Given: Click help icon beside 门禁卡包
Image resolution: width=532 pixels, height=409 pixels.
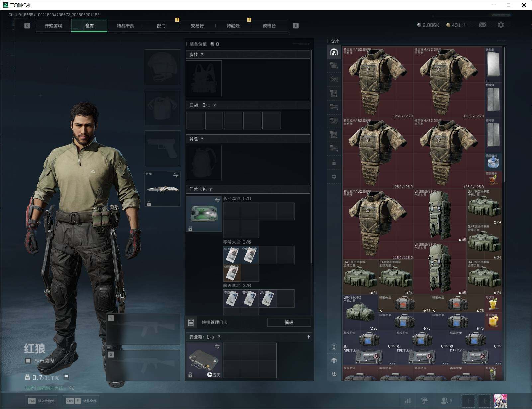Looking at the screenshot, I should tap(211, 189).
